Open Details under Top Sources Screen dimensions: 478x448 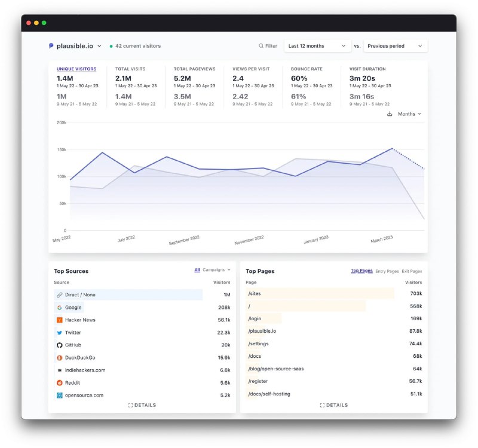142,405
